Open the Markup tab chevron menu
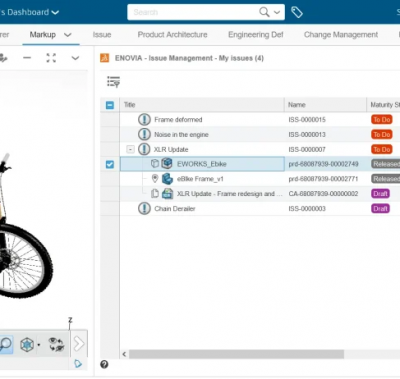 click(x=68, y=35)
